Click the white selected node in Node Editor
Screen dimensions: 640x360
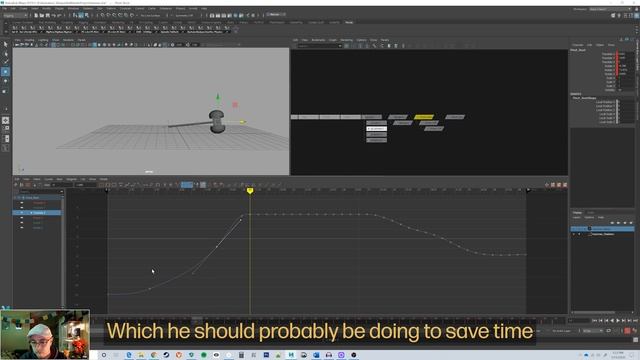coord(376,129)
